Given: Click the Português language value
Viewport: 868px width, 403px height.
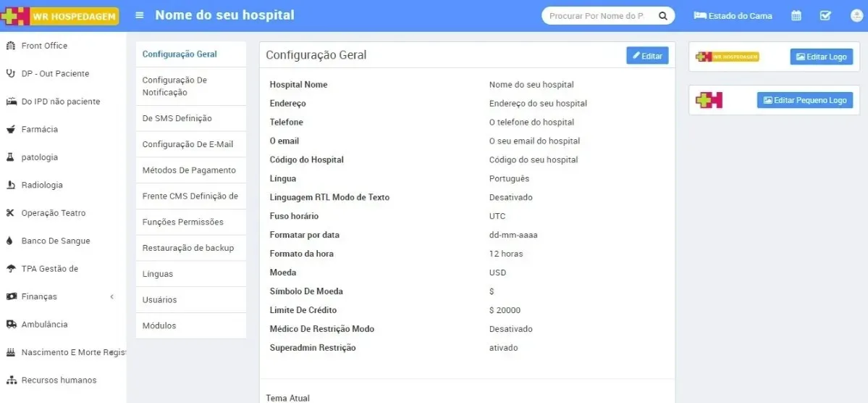Looking at the screenshot, I should point(509,178).
